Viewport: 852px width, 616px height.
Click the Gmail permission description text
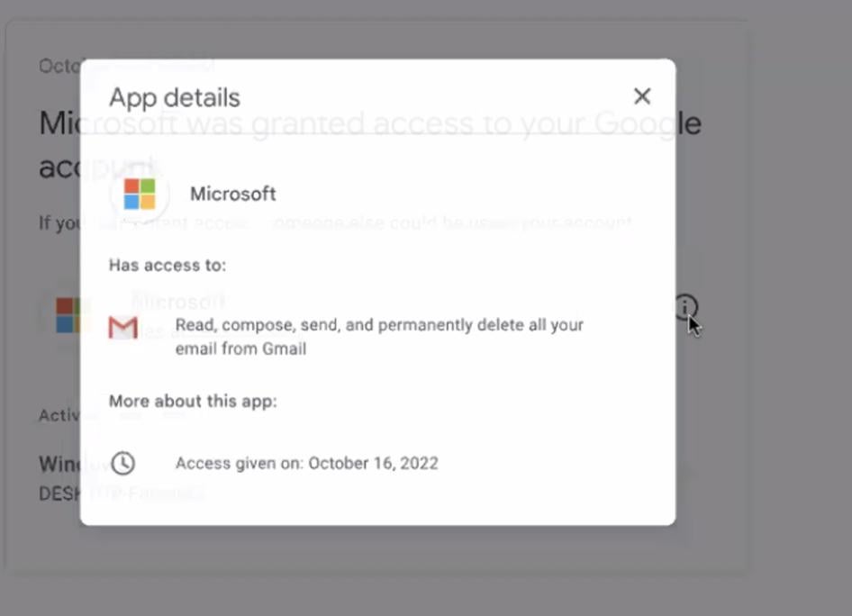point(378,337)
